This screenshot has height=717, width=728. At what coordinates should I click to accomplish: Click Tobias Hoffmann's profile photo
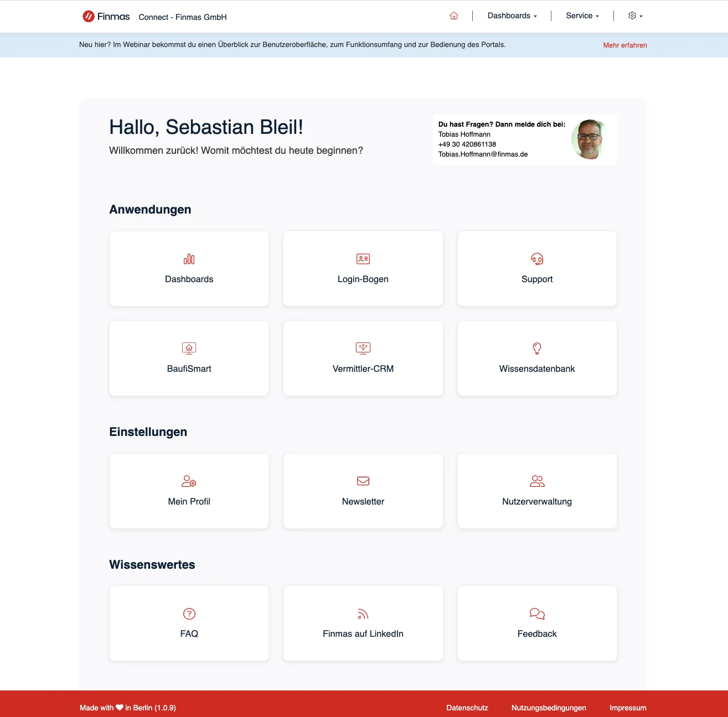(x=590, y=139)
